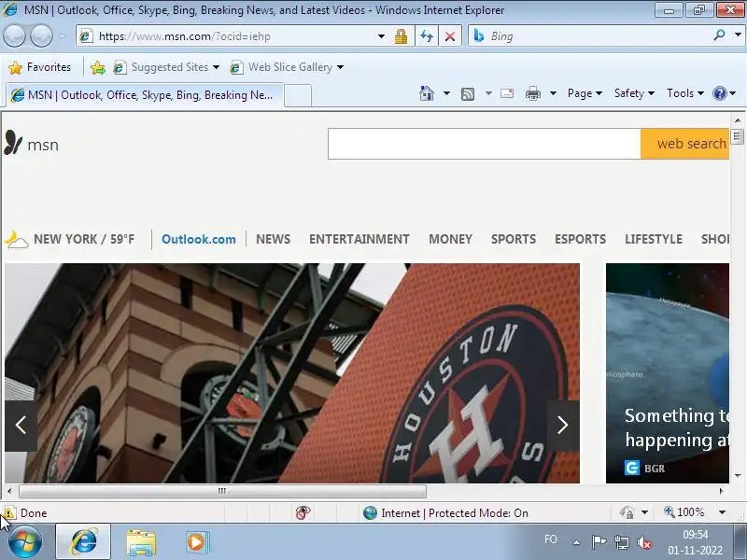747x560 pixels.
Task: Click the Print icon
Action: click(x=532, y=93)
